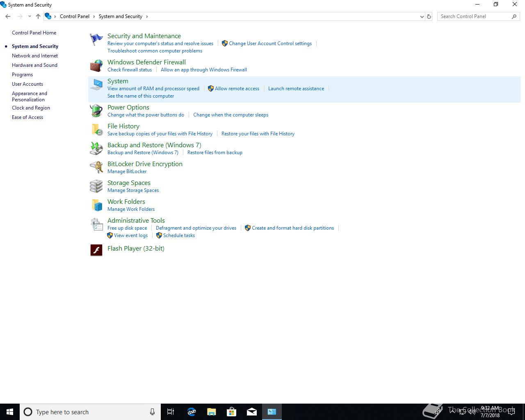Screen dimensions: 525x420
Task: Select the Programs category
Action: click(22, 75)
